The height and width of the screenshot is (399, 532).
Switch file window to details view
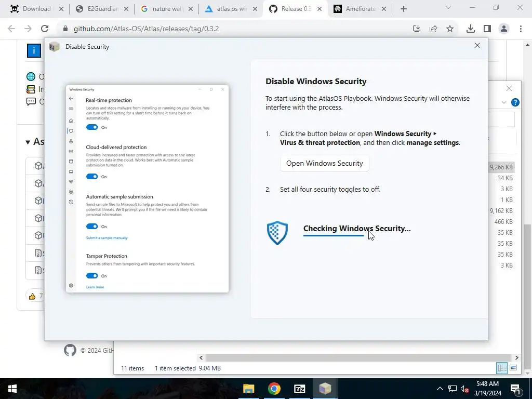(502, 368)
